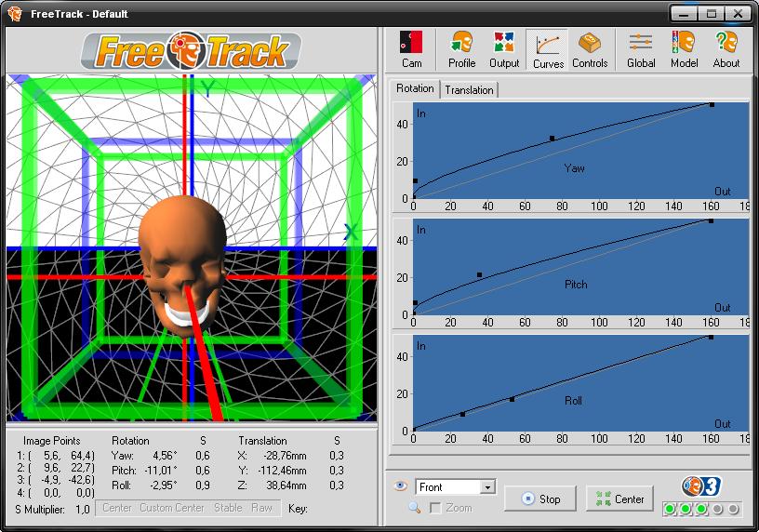759x532 pixels.
Task: Click the disabled Center mode label
Action: tap(116, 508)
